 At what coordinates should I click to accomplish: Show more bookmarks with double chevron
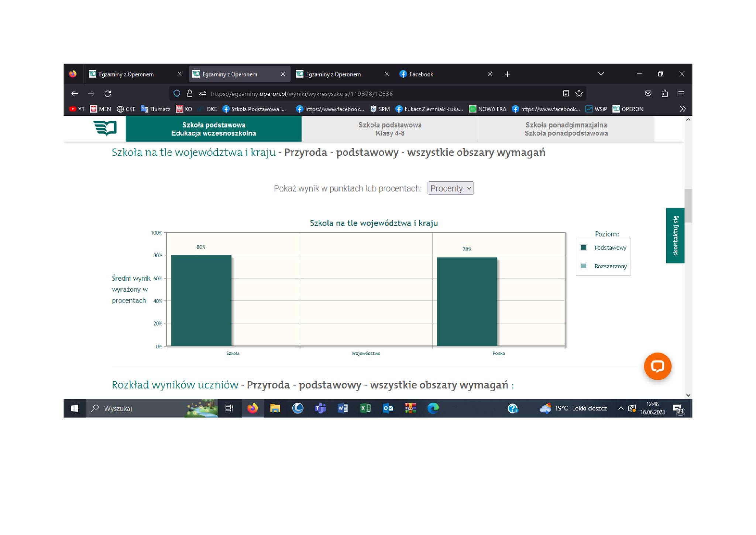(683, 109)
